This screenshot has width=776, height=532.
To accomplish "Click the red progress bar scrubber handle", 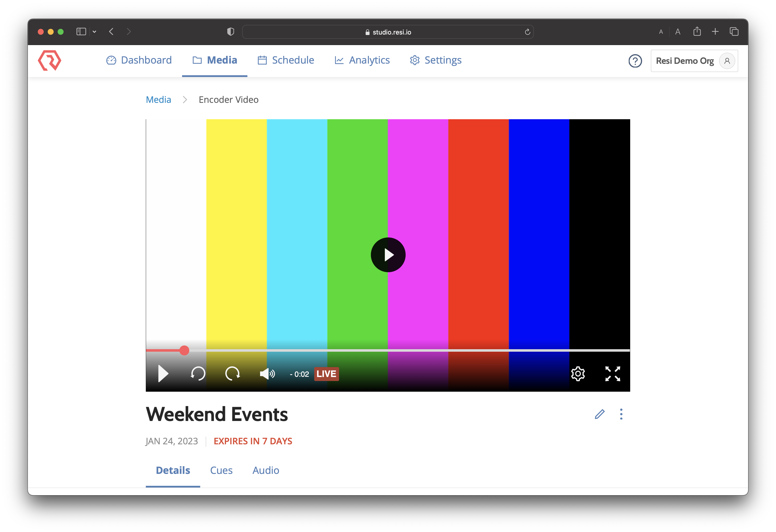I will coord(184,350).
